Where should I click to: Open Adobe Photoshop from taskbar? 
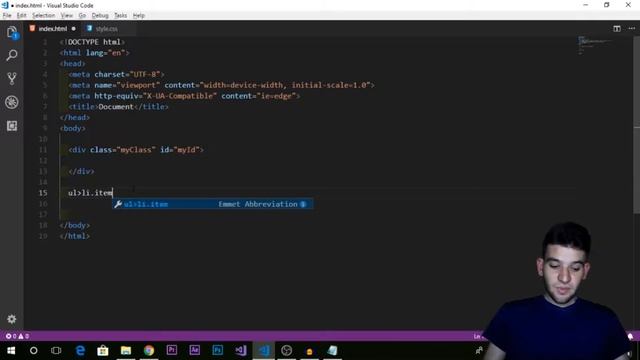(218, 350)
